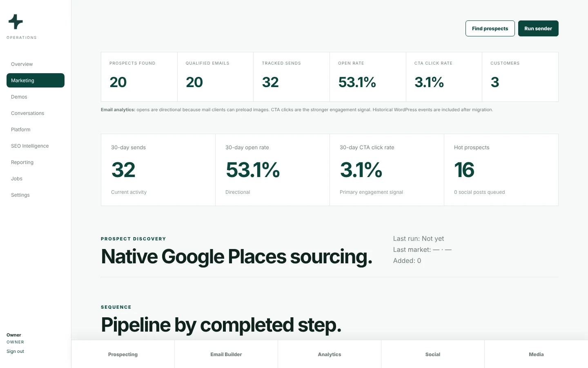Switch to the Prospecting tab
The height and width of the screenshot is (368, 588).
pyautogui.click(x=123, y=355)
